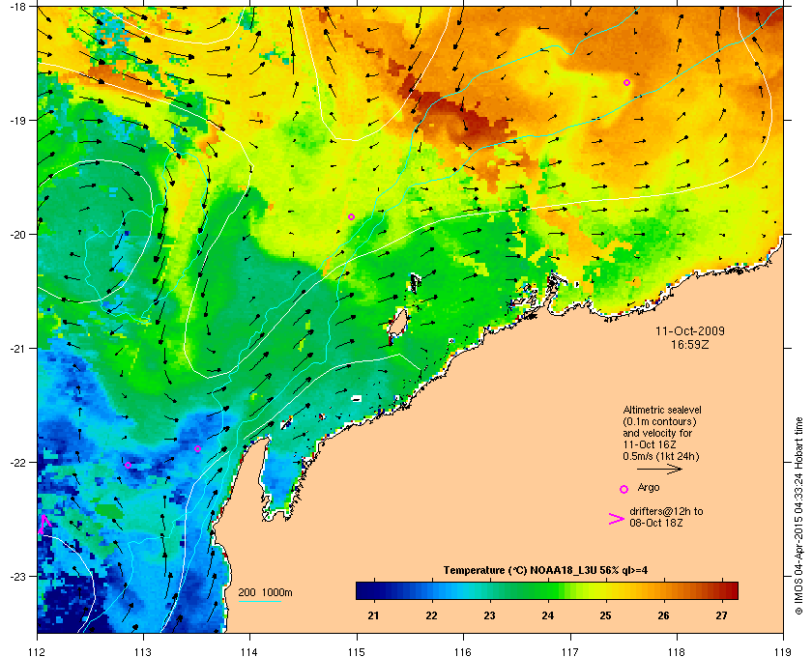
Task: Click the latitude axis label '-19'
Action: pyautogui.click(x=18, y=120)
